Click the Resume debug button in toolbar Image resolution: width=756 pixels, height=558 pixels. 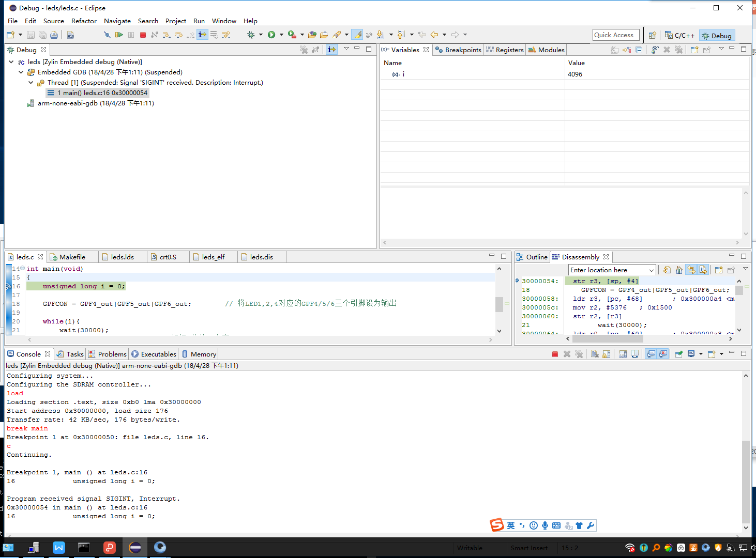pyautogui.click(x=119, y=35)
